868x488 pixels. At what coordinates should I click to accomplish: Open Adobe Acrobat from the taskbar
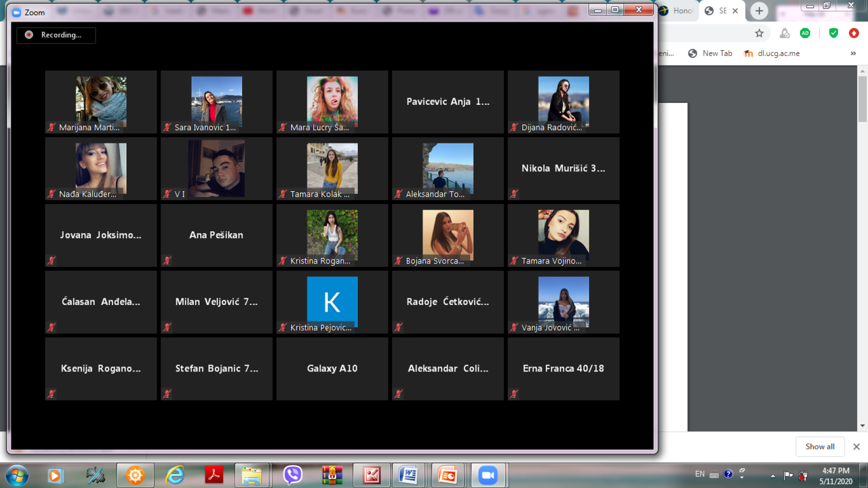pyautogui.click(x=214, y=475)
